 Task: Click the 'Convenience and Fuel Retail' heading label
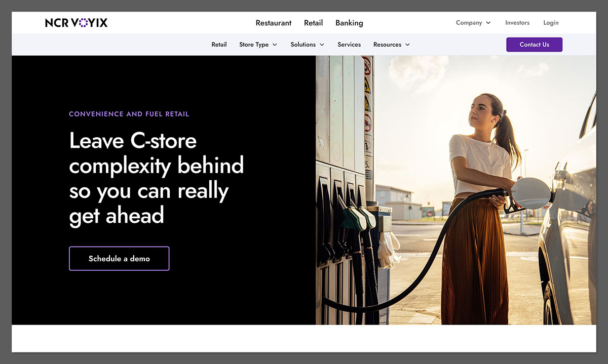129,114
